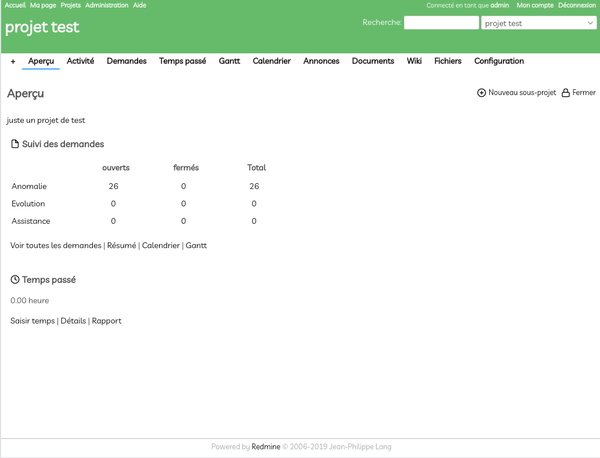This screenshot has width=600, height=458.
Task: Switch to the Activité tab
Action: coord(80,61)
